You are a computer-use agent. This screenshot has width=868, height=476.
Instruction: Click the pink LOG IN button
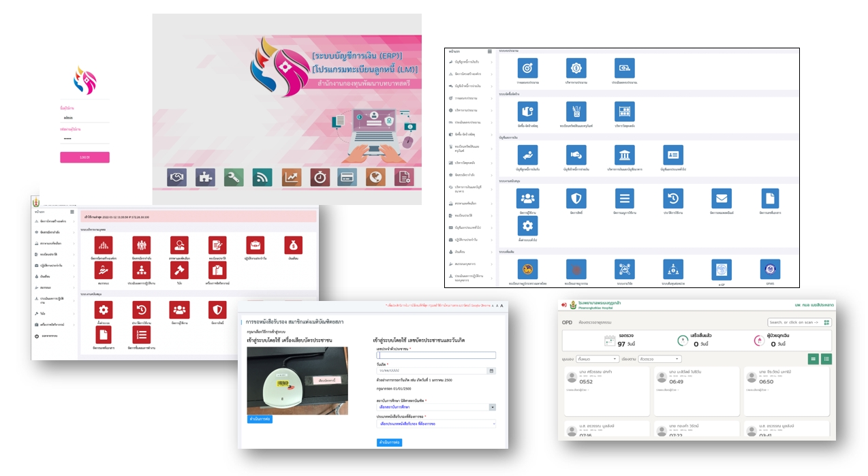[x=84, y=157]
